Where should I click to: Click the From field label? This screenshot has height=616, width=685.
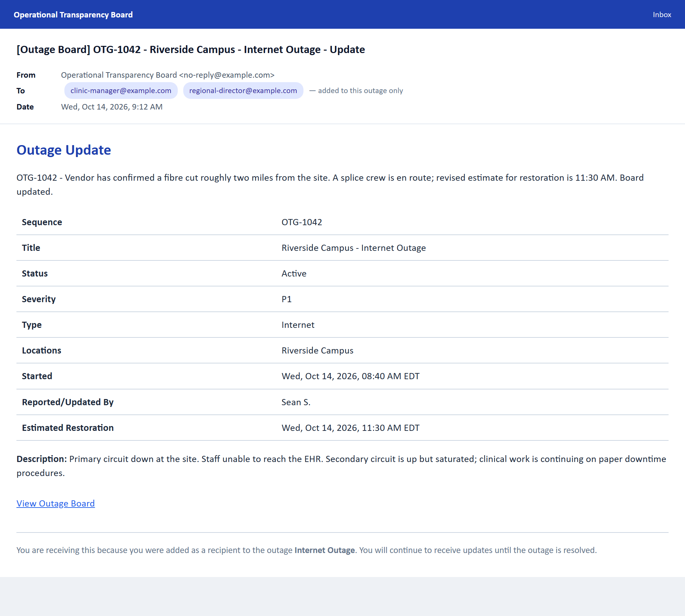pyautogui.click(x=26, y=75)
